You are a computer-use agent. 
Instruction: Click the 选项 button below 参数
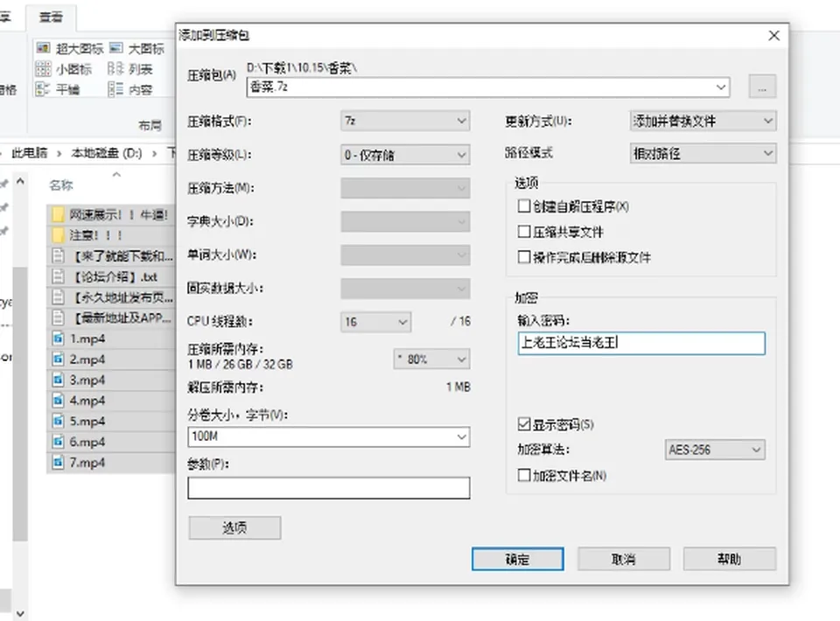click(234, 528)
